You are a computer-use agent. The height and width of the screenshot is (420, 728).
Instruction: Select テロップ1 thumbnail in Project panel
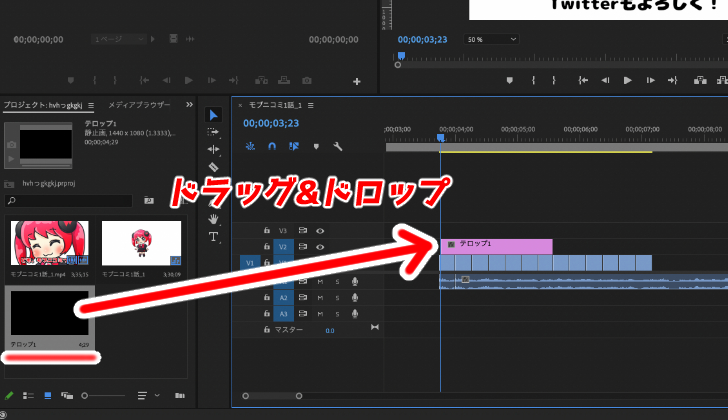pyautogui.click(x=50, y=313)
